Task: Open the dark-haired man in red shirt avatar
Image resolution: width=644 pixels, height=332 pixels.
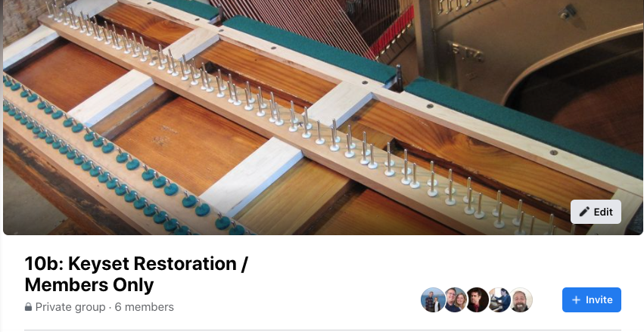Action: (478, 299)
